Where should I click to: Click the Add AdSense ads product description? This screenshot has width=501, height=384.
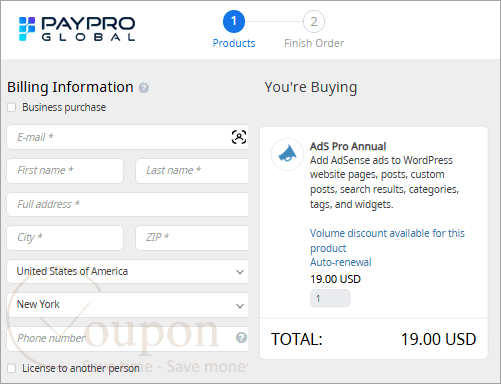pos(384,182)
